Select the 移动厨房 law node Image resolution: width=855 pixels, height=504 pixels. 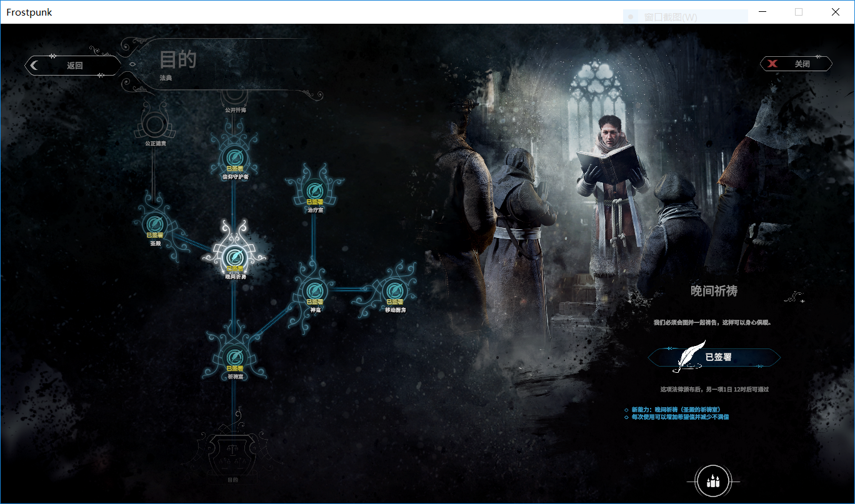(394, 290)
